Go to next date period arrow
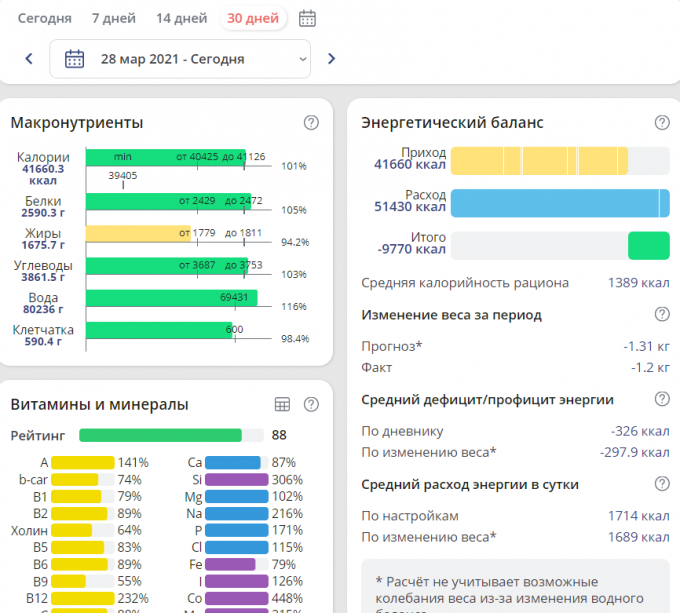The width and height of the screenshot is (680, 613). click(x=332, y=59)
